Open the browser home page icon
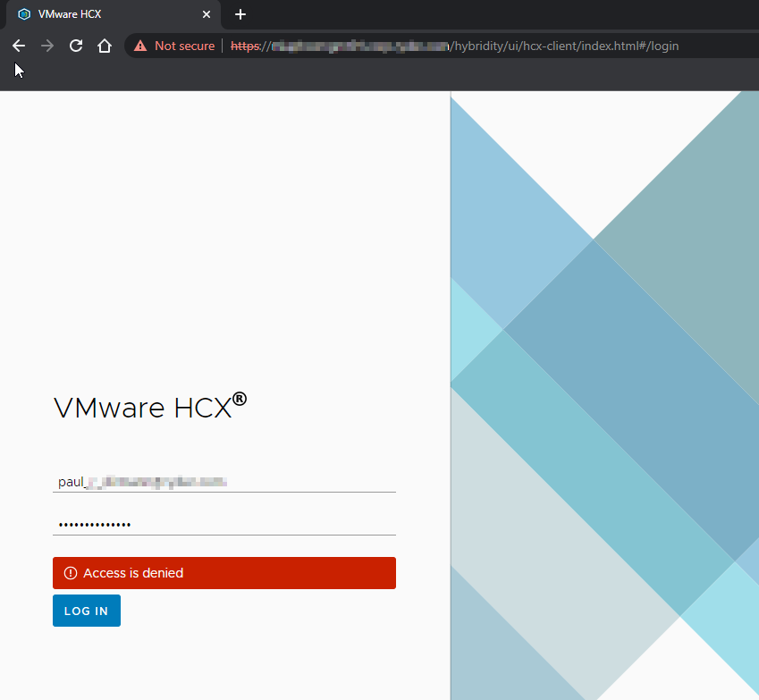Screen dimensions: 759x700 point(105,46)
